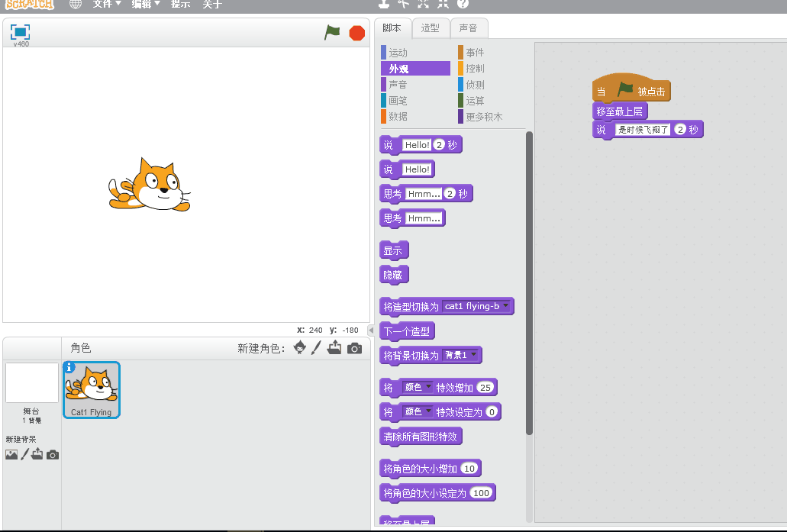Click the Hello! field in say-for-seconds block
Screen dimensions: 787x532
(x=417, y=145)
